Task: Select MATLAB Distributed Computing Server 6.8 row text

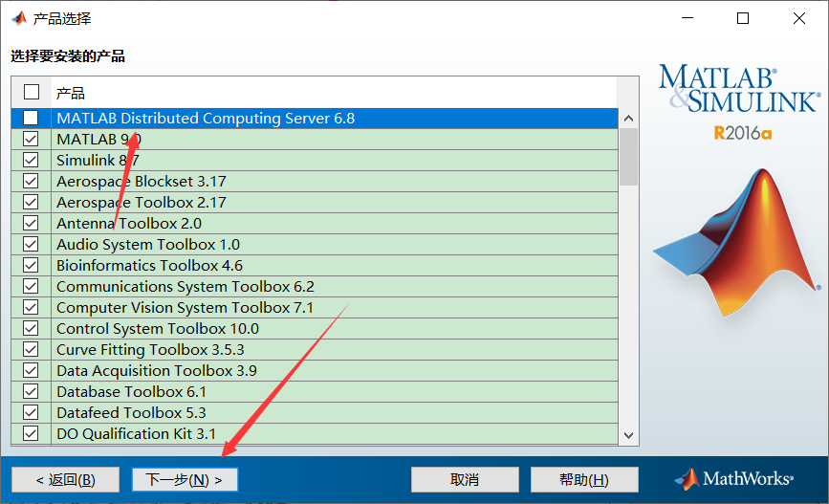Action: 206,118
